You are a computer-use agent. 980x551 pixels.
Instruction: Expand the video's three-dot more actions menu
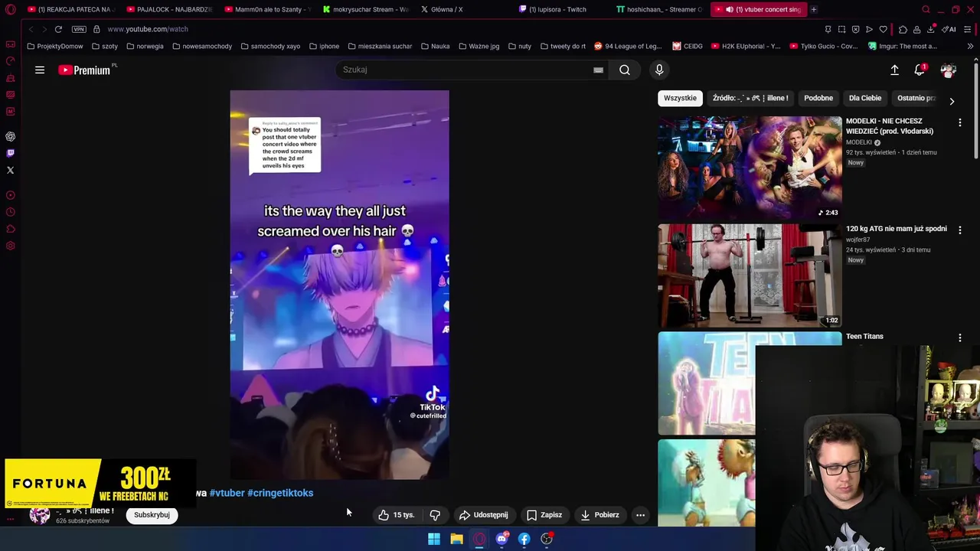point(640,515)
